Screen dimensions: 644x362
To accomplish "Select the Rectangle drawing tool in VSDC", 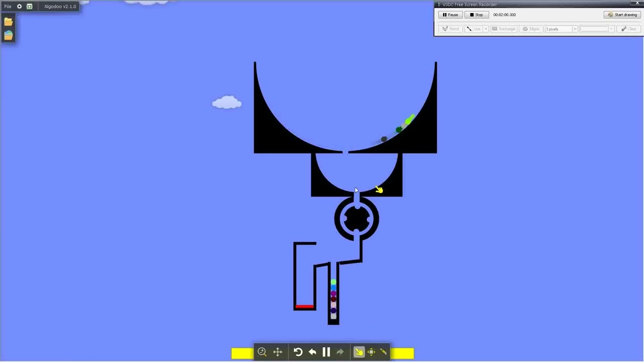I will (504, 29).
